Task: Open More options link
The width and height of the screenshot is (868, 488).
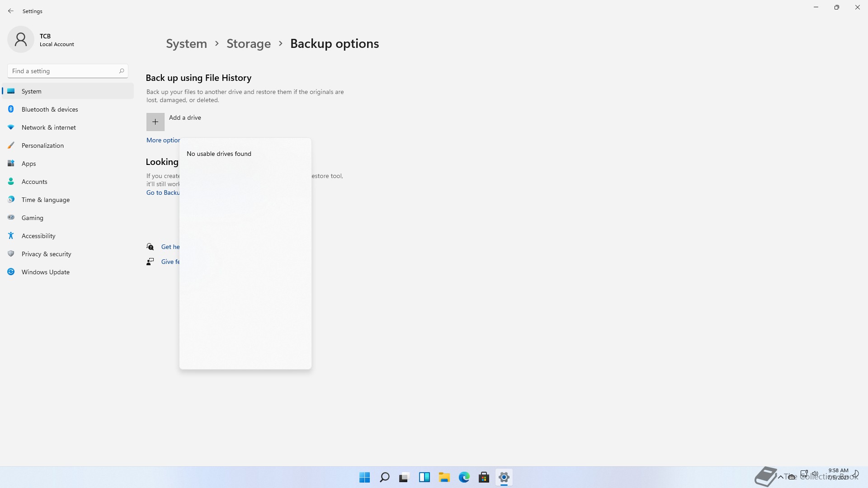Action: tap(163, 140)
